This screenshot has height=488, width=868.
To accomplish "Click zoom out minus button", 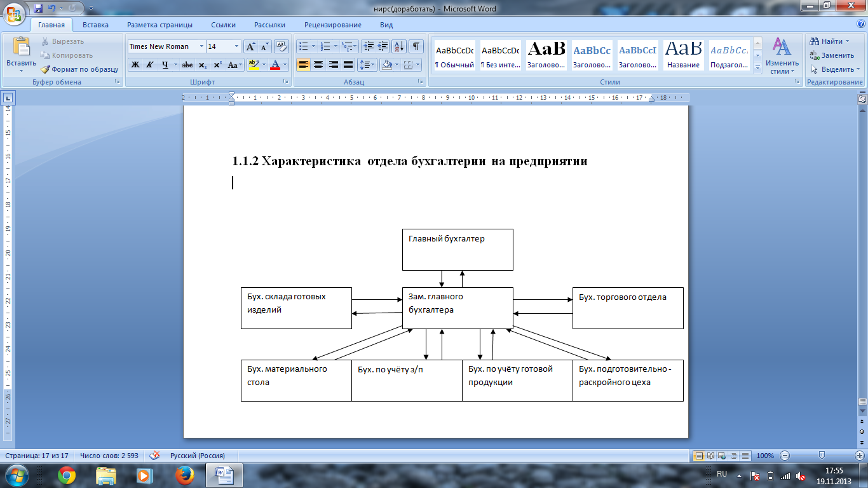I will pyautogui.click(x=785, y=456).
